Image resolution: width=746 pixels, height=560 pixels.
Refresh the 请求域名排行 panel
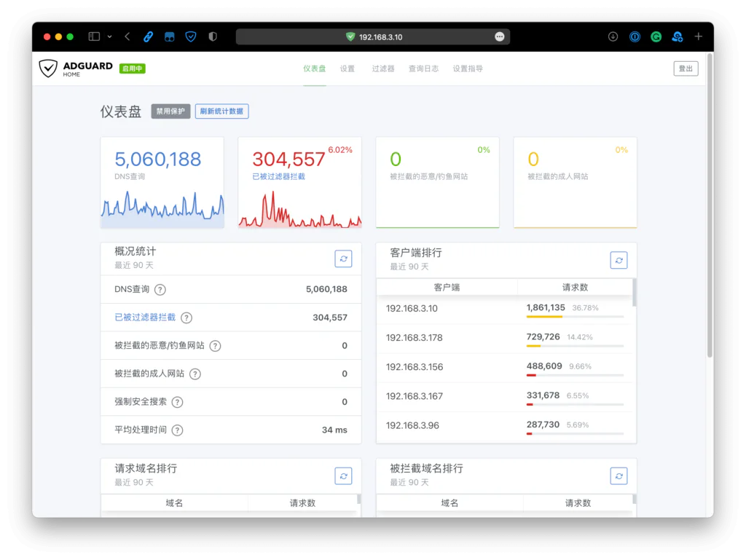click(x=343, y=476)
